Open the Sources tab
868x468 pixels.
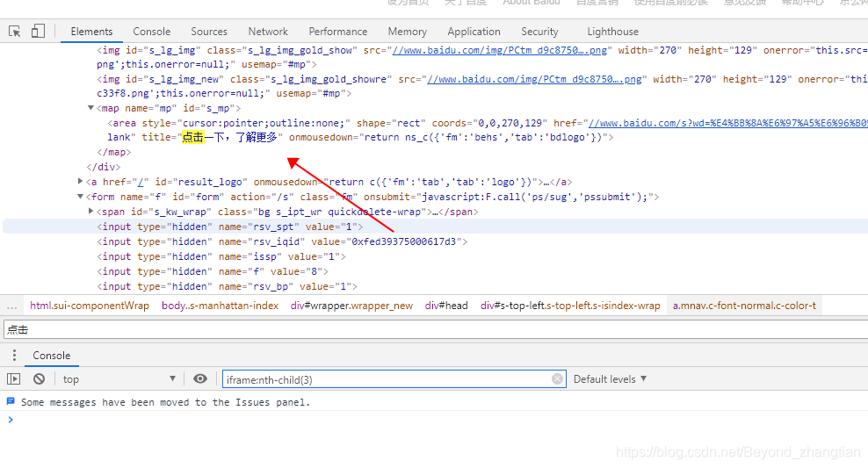(x=209, y=32)
